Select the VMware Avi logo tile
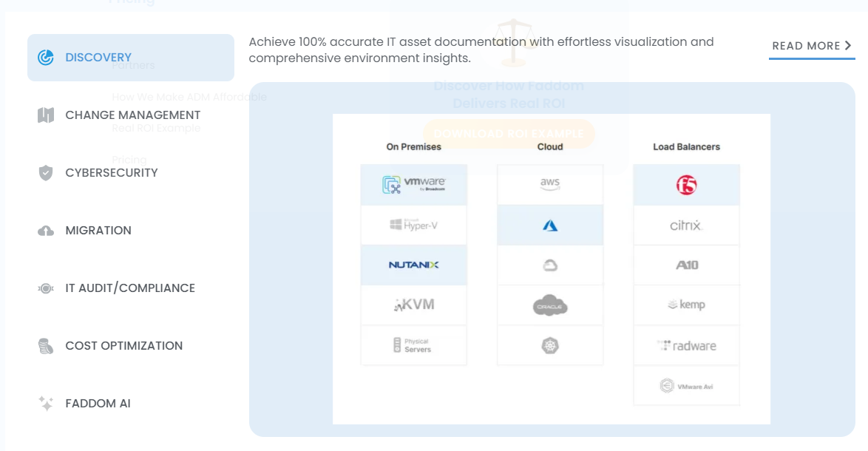Viewport: 868px width, 451px height. coord(686,386)
